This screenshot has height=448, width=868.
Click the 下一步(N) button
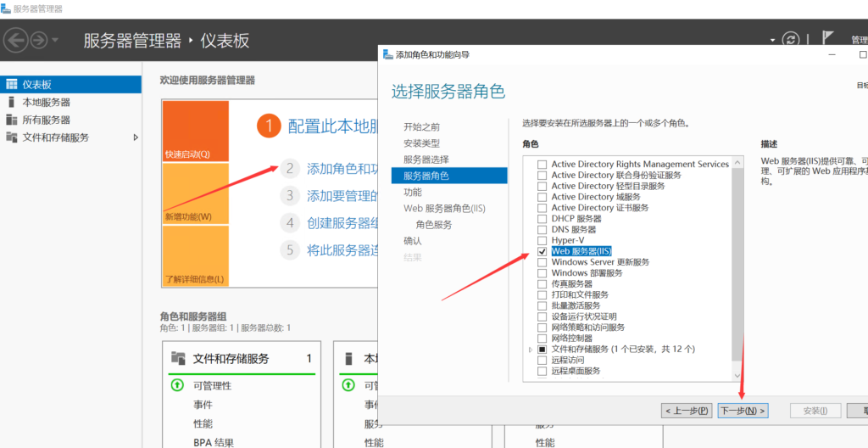743,411
